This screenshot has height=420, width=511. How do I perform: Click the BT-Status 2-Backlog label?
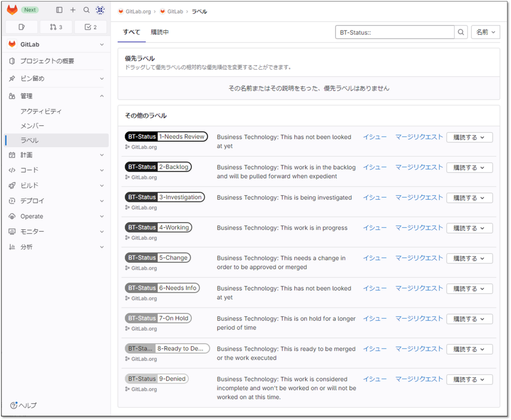(x=158, y=167)
